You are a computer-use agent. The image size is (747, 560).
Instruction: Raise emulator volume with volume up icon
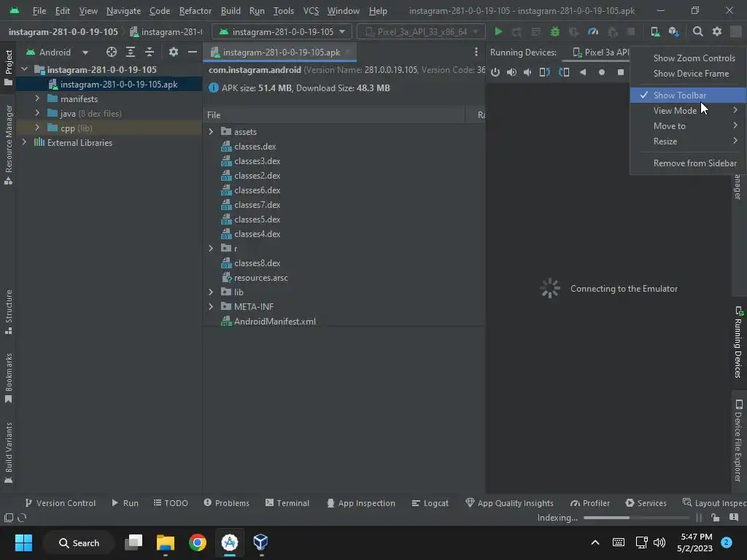point(511,72)
